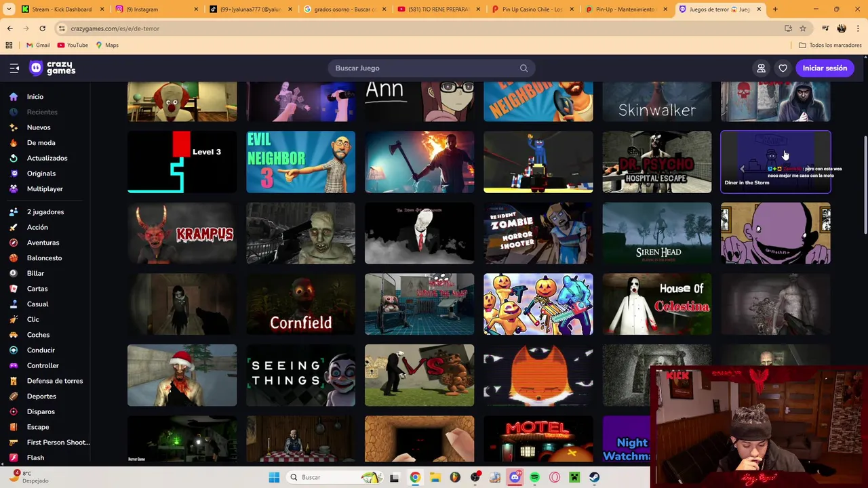The width and height of the screenshot is (868, 488).
Task: Click the Escape category icon
Action: click(x=14, y=427)
